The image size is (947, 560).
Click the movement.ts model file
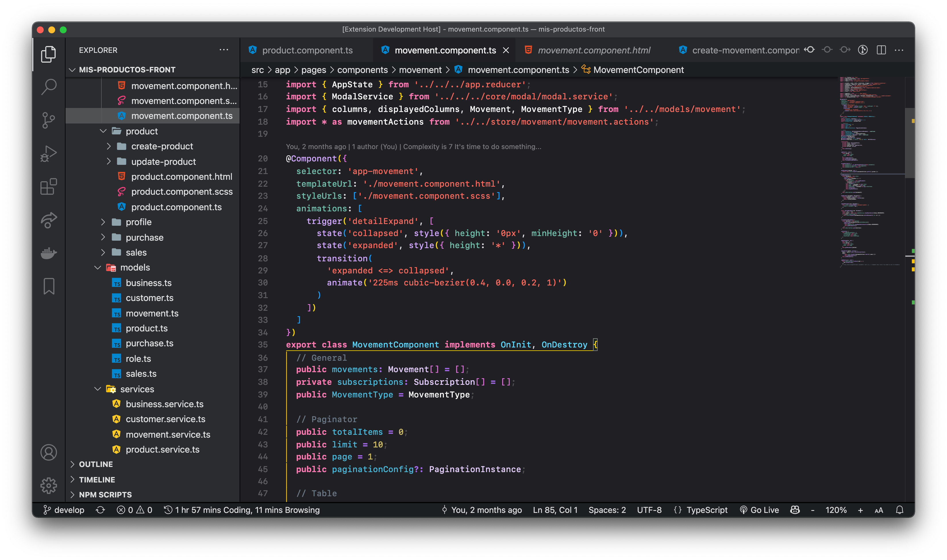coord(151,313)
